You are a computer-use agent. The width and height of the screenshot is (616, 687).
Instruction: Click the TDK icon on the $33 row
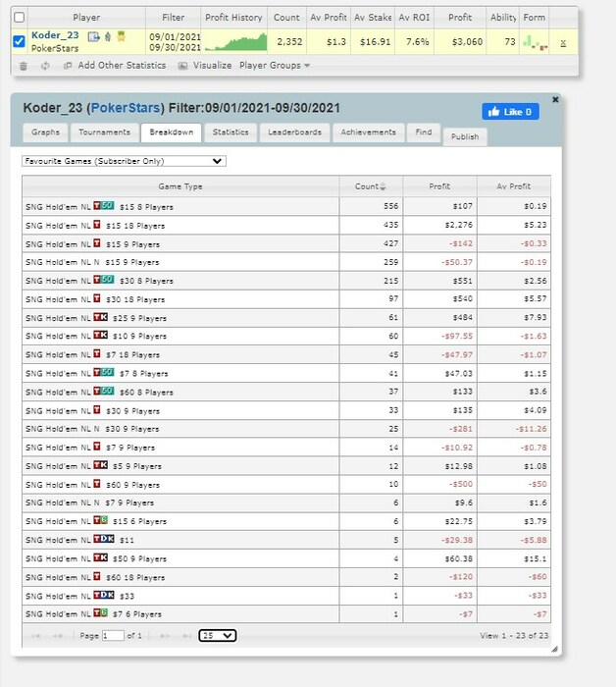tap(104, 595)
